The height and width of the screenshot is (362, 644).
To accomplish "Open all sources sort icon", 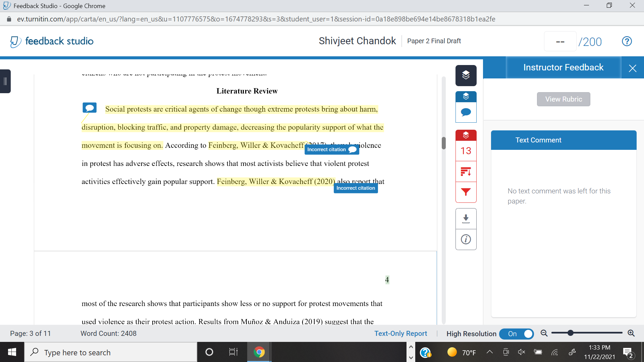I will [466, 172].
